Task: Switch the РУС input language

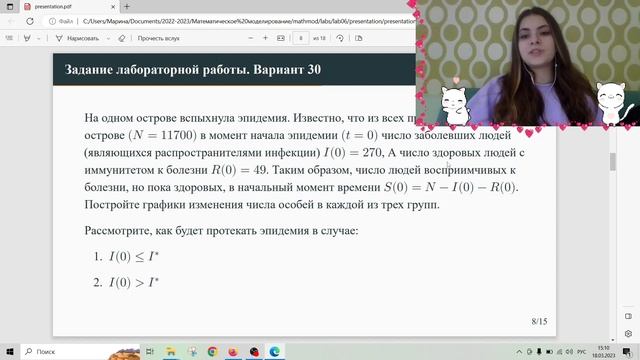Action: tap(582, 351)
